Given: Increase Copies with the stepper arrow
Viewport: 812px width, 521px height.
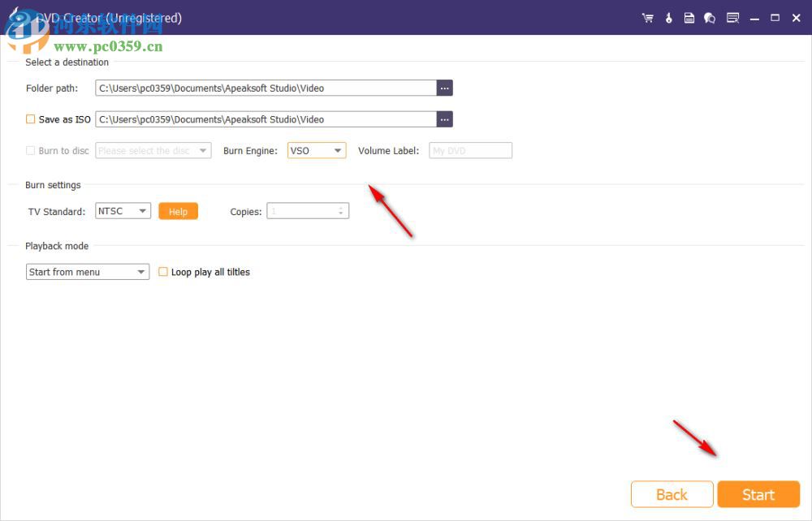Looking at the screenshot, I should click(x=341, y=207).
